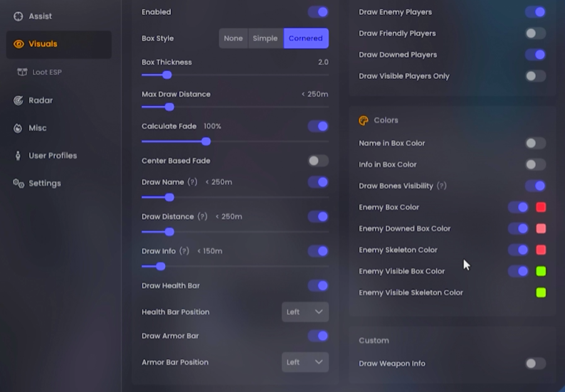Screen dimensions: 565x392
Task: Turn off the Draw Distance switch
Action: (x=318, y=216)
